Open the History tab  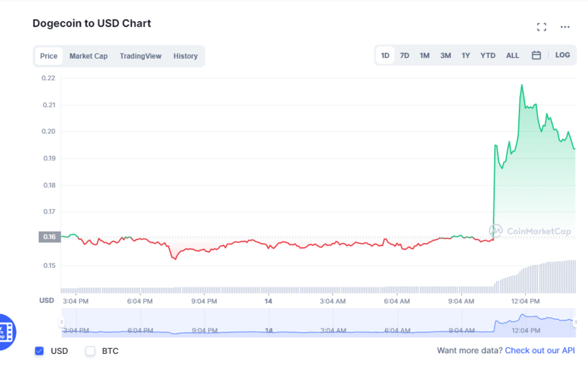[186, 56]
